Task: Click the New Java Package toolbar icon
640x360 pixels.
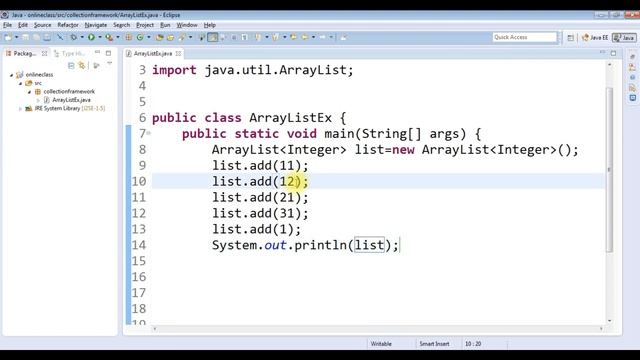Action: (129, 37)
